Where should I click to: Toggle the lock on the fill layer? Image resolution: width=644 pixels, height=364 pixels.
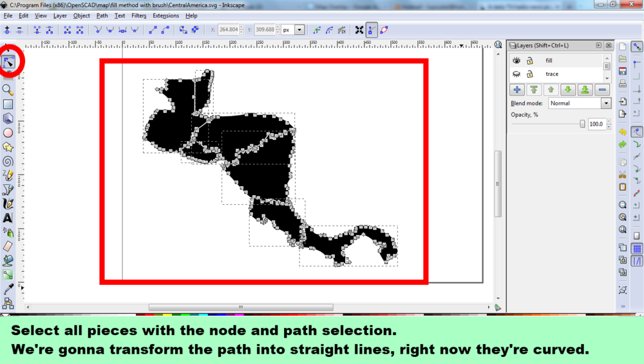[529, 61]
